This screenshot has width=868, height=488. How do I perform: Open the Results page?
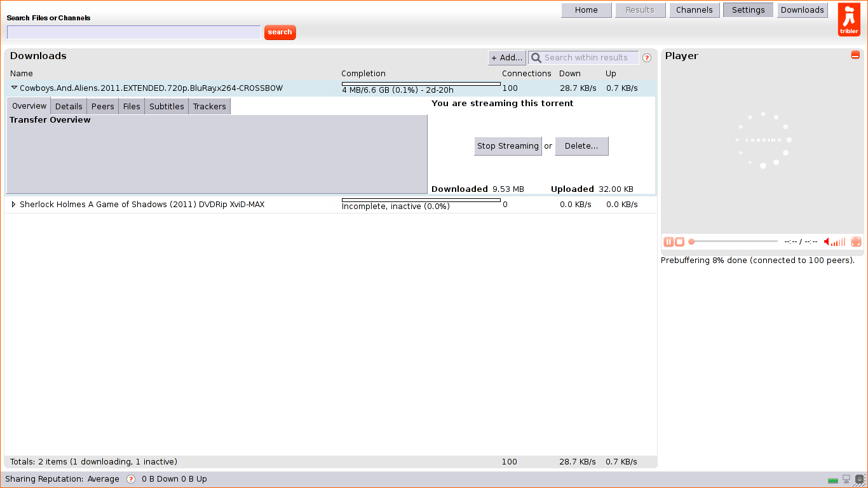[640, 10]
